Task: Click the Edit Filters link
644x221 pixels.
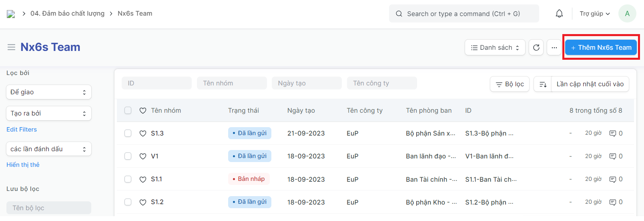Action: coord(22,130)
